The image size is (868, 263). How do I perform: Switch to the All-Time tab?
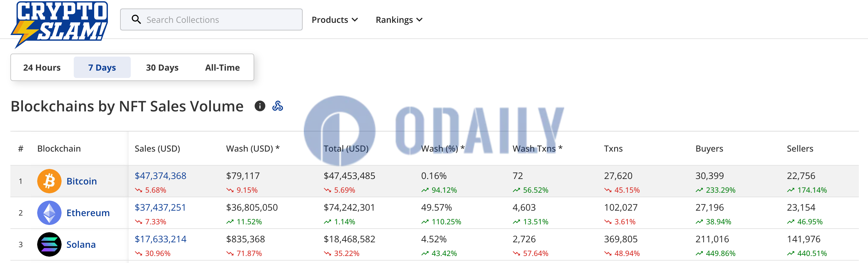222,67
